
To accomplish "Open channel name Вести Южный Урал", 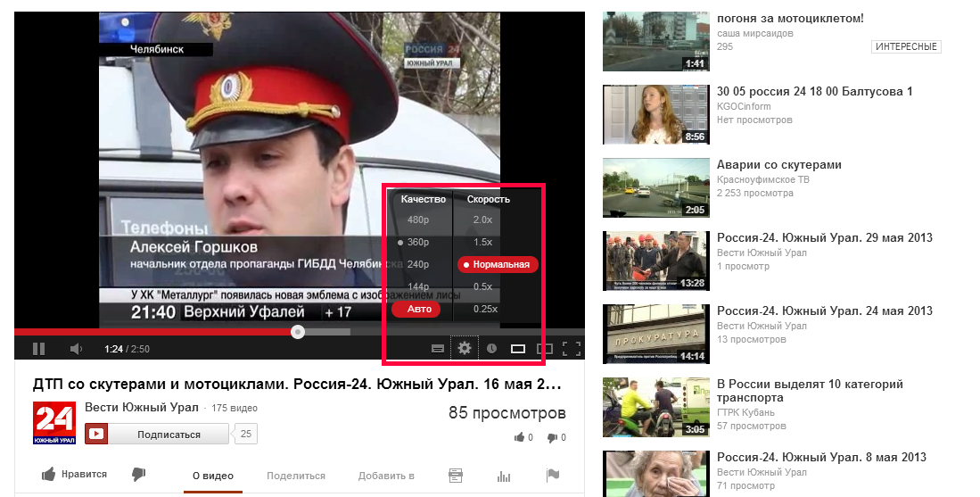I will (141, 408).
